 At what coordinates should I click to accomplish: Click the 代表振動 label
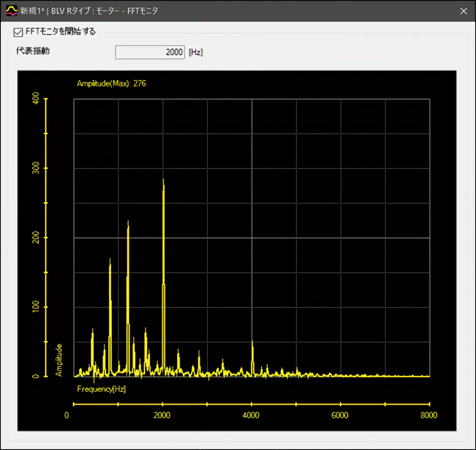click(33, 51)
